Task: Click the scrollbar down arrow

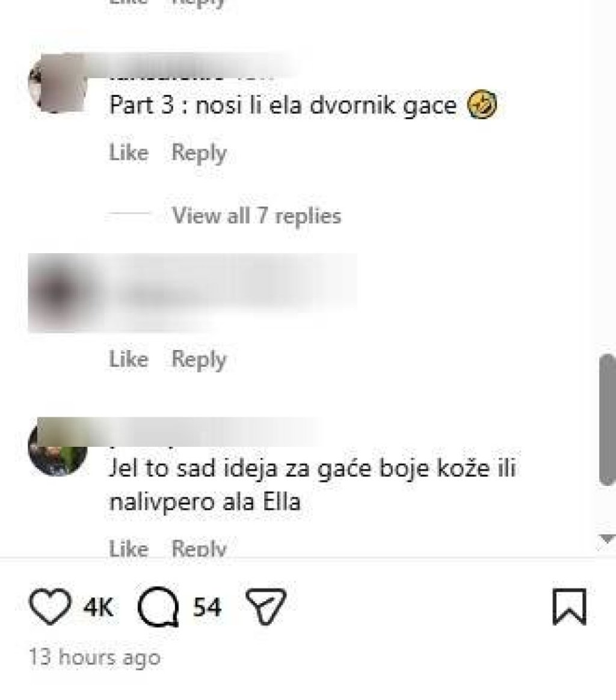Action: (607, 539)
